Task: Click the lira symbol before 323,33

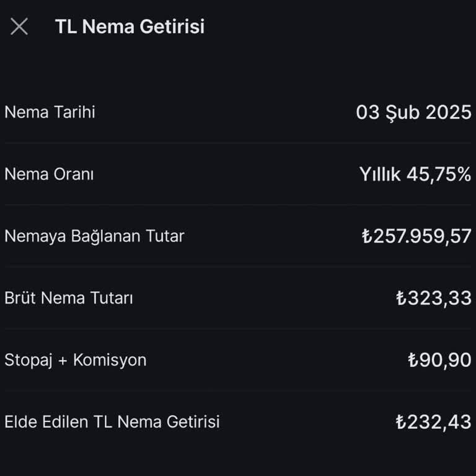Action: tap(401, 298)
